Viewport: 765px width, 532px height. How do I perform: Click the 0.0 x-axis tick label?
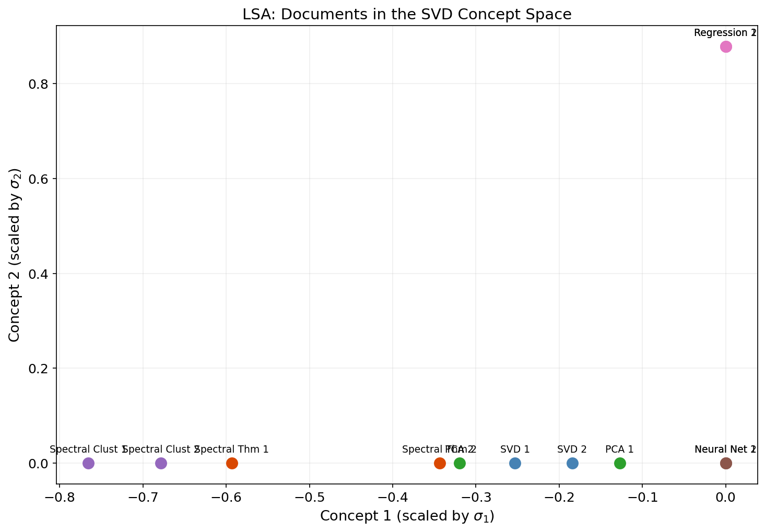[726, 497]
